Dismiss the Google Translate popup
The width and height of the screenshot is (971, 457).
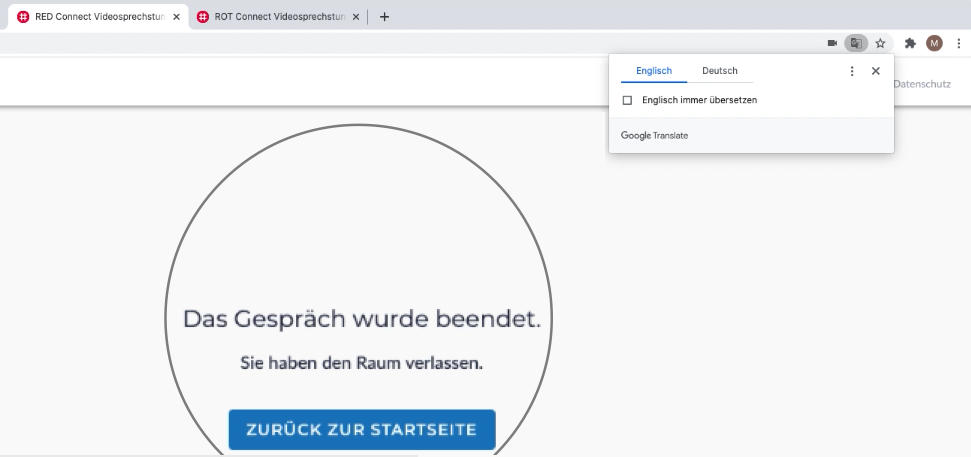point(876,71)
